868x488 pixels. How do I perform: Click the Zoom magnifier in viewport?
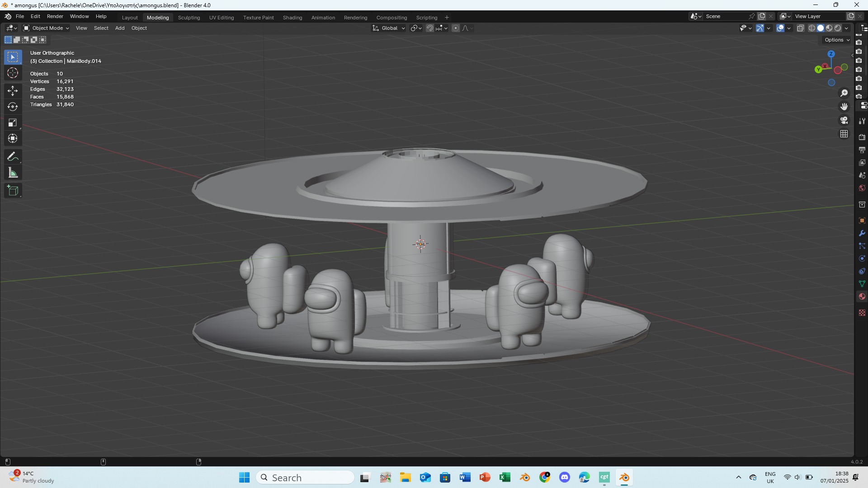[x=844, y=93]
